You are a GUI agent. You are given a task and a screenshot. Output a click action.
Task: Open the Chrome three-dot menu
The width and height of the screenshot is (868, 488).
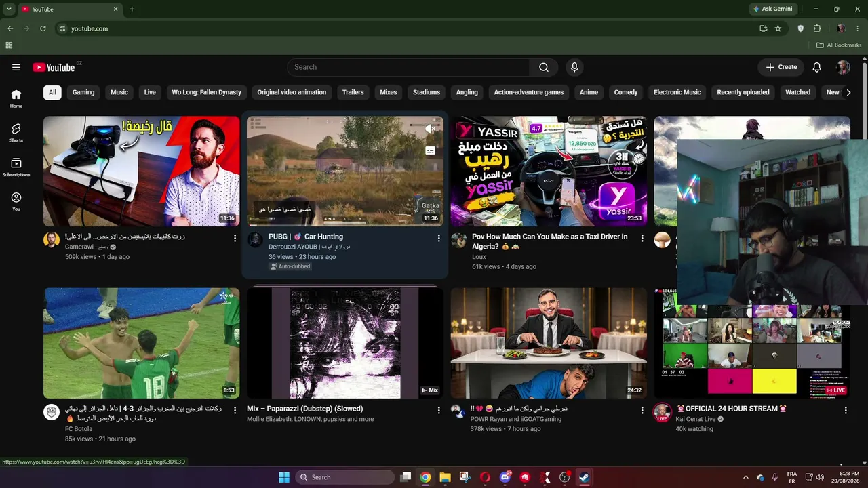tap(858, 28)
